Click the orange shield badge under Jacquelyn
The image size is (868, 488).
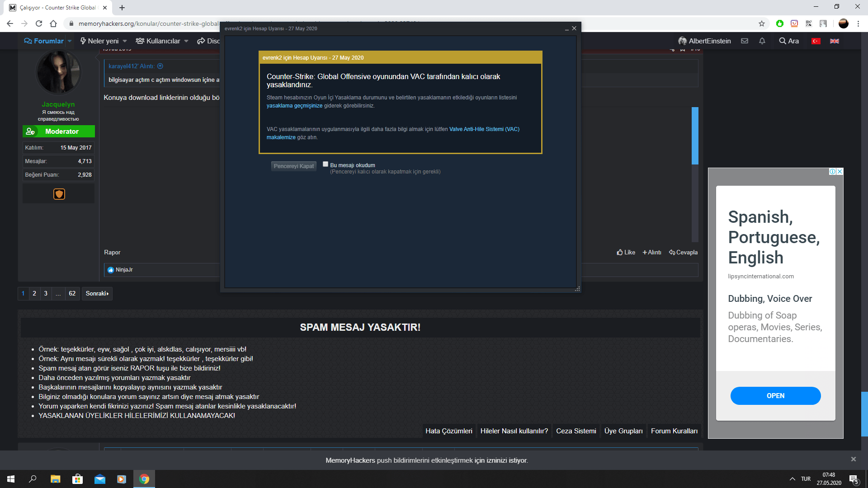click(59, 194)
